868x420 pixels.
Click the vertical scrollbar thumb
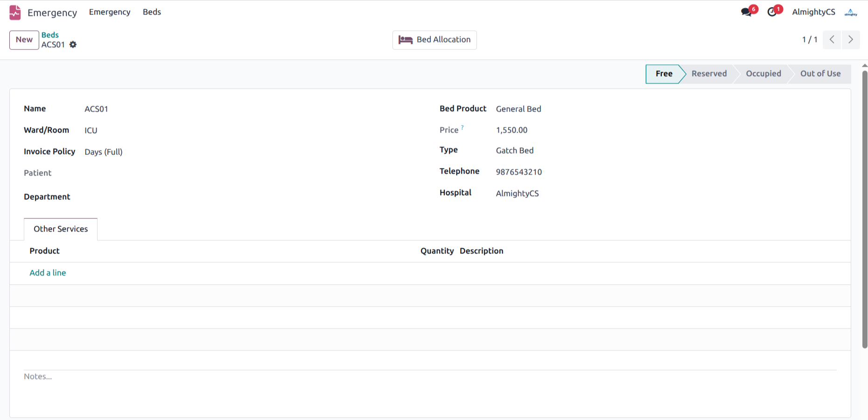point(865,209)
